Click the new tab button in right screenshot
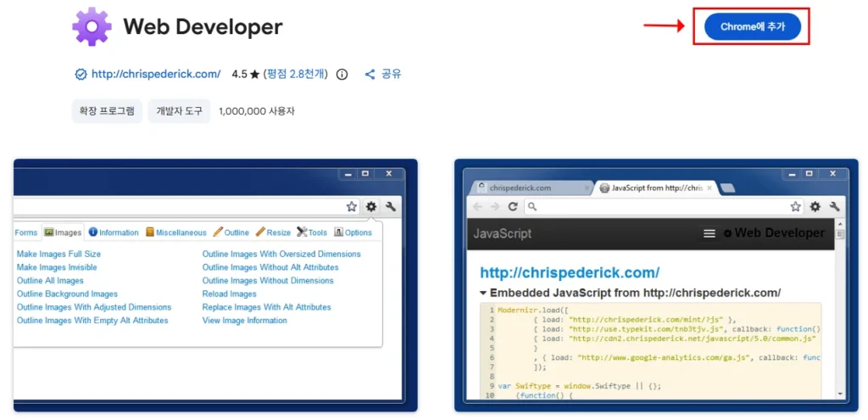868x420 pixels. pos(728,188)
